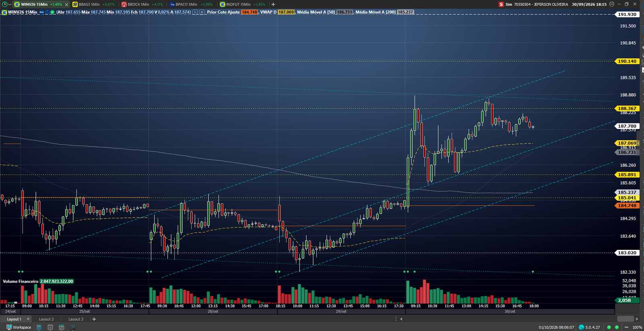Switch to the BBAS3 5Min tab
Screen dimensions: 644x331
(x=93, y=4)
